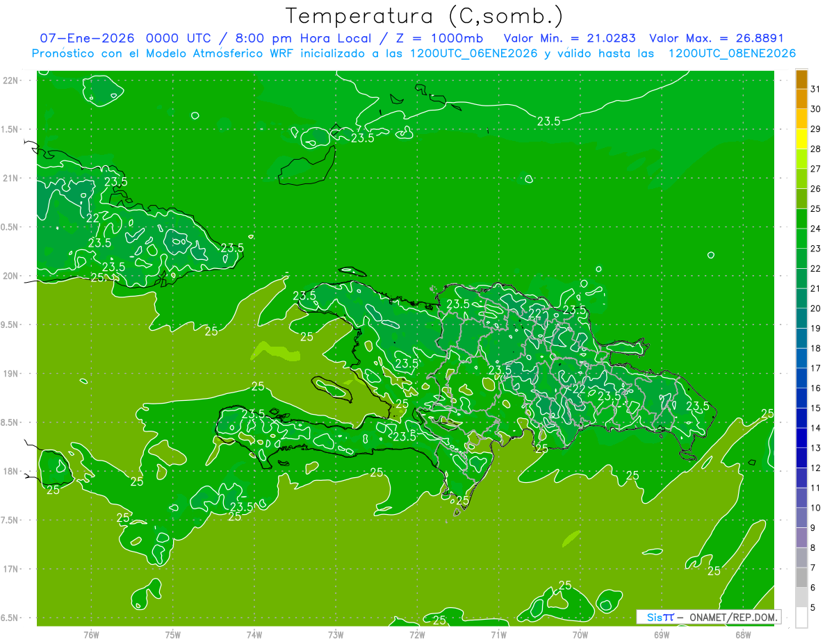The image size is (834, 644).
Task: Pick the legend swatch between 24 and 25
Action: point(801,219)
